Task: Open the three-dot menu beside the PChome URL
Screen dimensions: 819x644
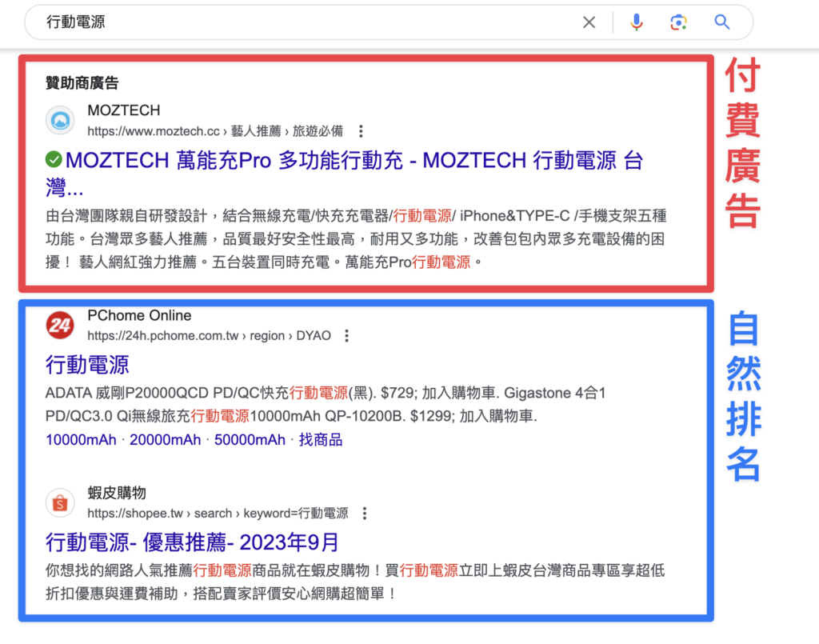Action: tap(347, 336)
